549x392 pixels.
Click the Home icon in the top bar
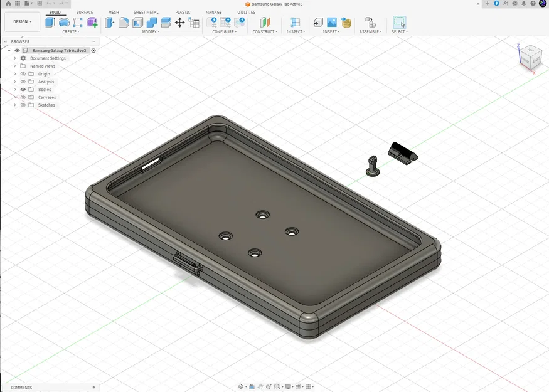point(8,4)
